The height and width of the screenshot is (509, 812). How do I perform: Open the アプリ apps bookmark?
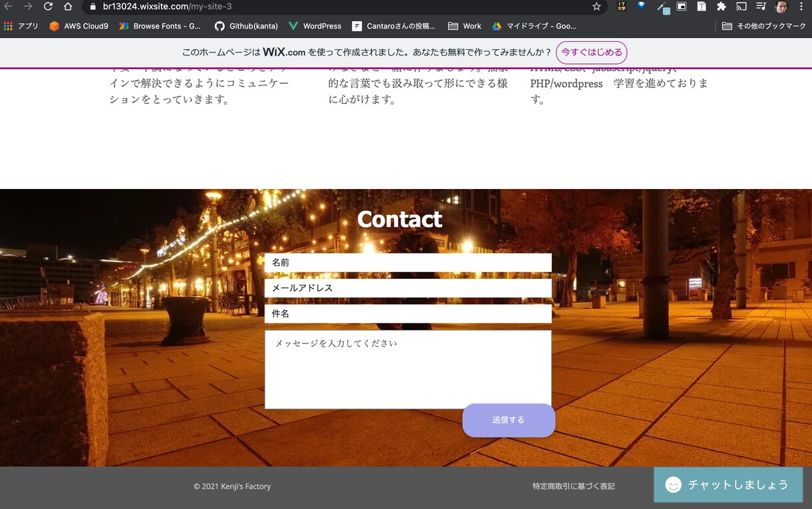(21, 26)
